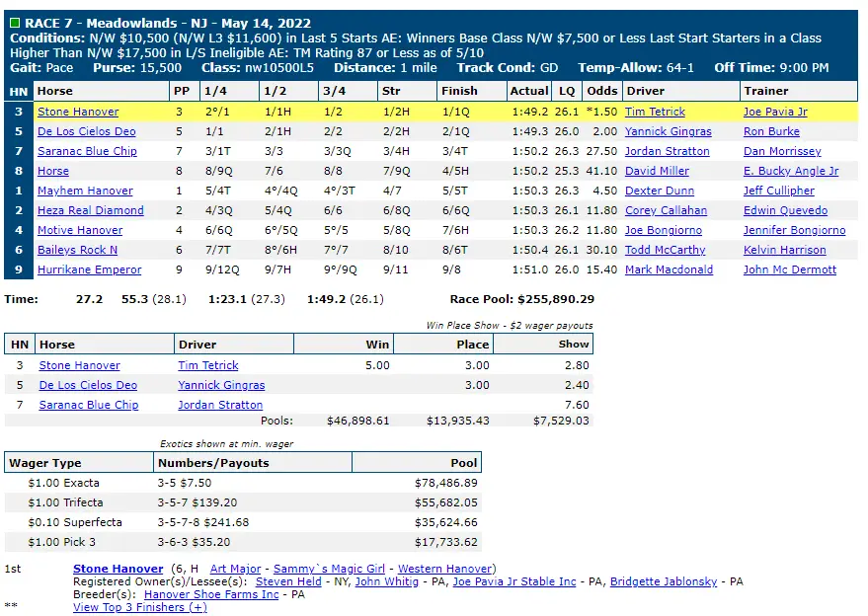Expand View Top 3 Finishers (+)

click(x=140, y=608)
